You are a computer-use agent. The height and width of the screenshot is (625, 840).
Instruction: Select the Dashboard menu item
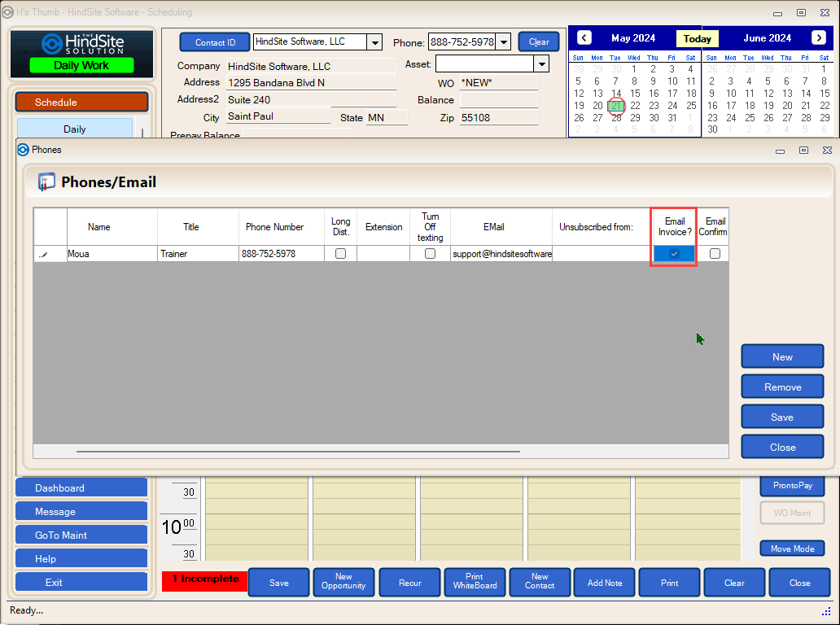(81, 488)
